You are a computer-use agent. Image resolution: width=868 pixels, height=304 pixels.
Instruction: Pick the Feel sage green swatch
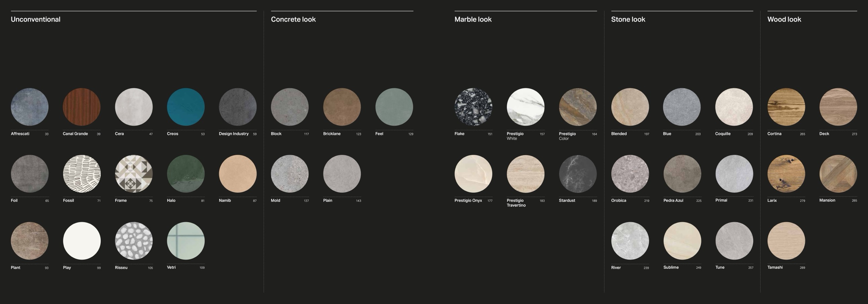[394, 107]
